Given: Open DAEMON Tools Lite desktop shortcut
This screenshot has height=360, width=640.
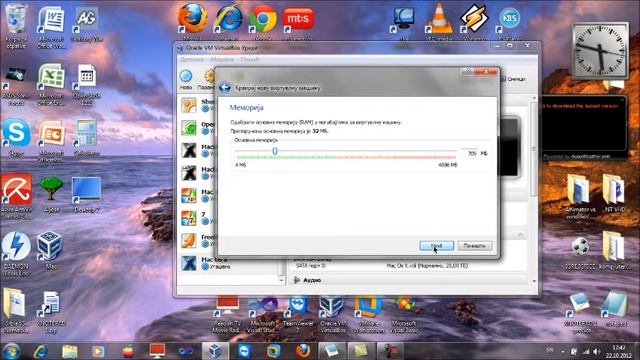Looking at the screenshot, I should [16, 253].
